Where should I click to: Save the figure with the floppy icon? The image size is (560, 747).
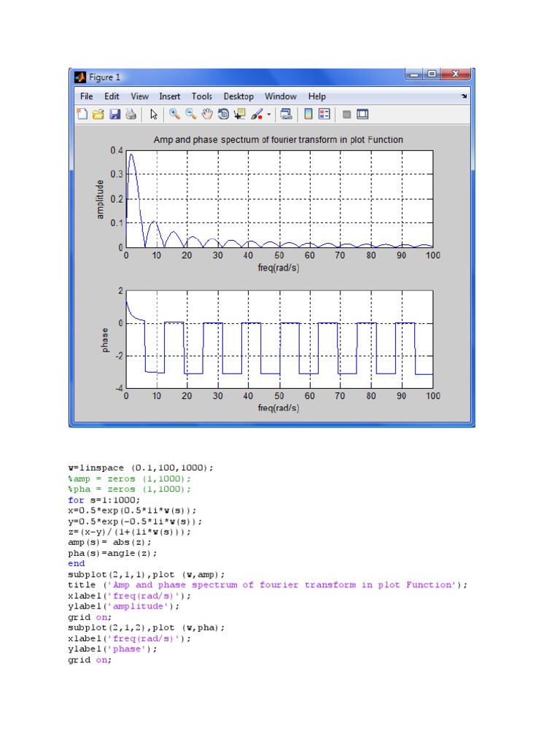pos(114,114)
